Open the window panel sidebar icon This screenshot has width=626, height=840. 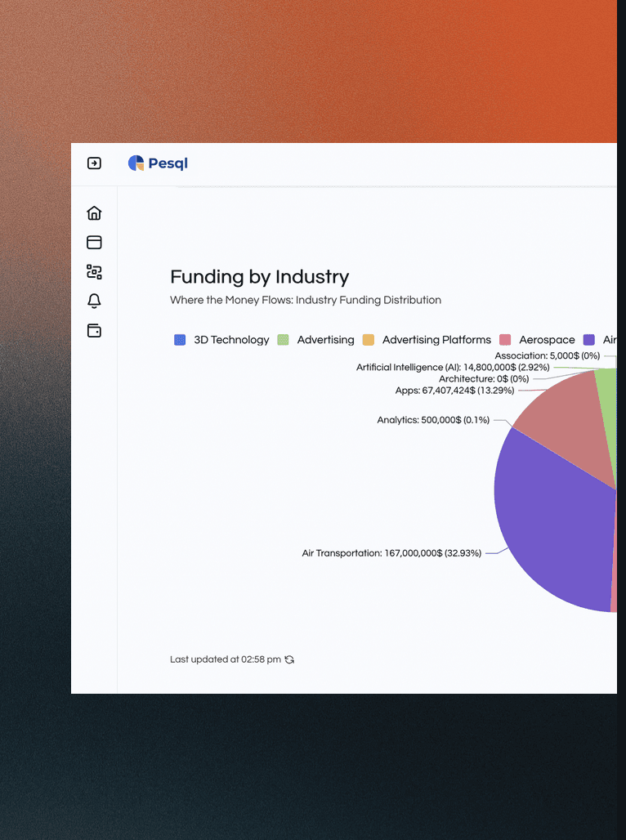[x=94, y=242]
